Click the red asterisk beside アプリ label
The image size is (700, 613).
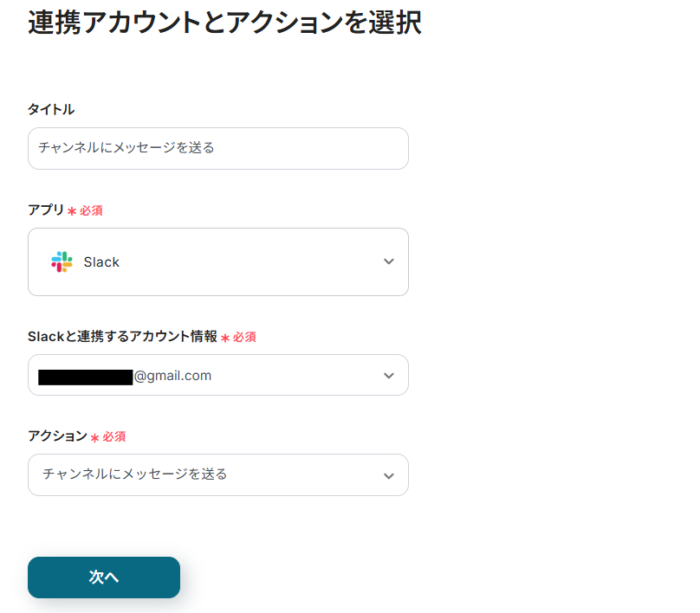tap(72, 211)
